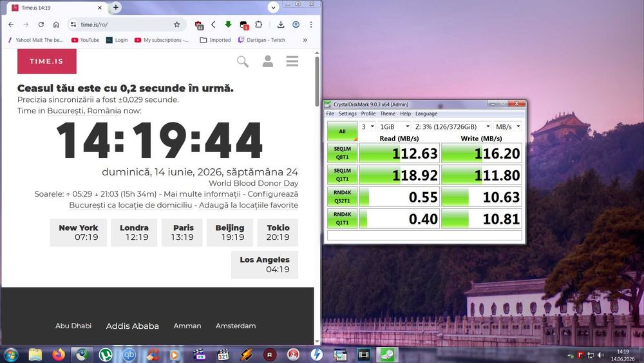Image resolution: width=644 pixels, height=363 pixels.
Task: Open the World Blood Donor Day link
Action: (253, 183)
